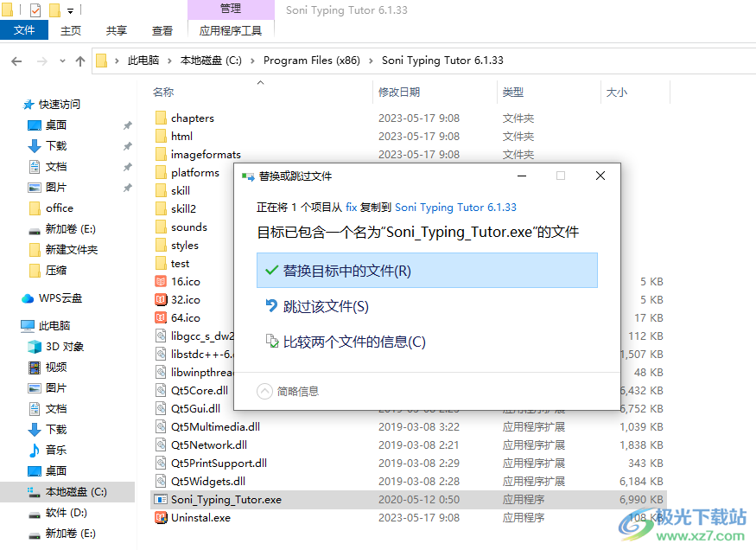756x550 pixels.
Task: Expand the 简略信息 section
Action: 264,391
